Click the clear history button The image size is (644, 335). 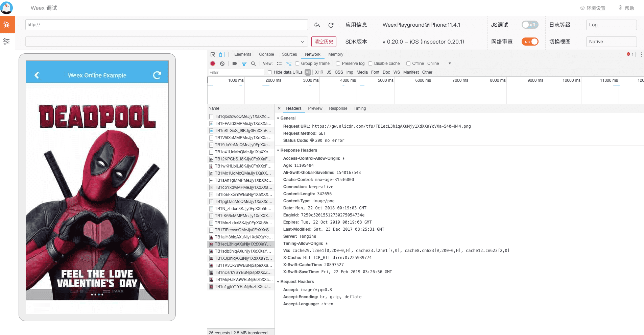[324, 42]
